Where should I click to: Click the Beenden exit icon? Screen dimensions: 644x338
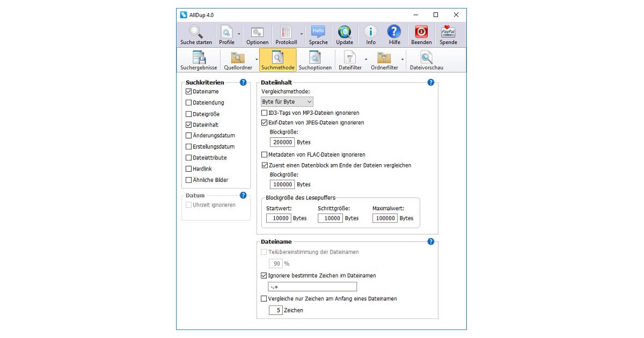(x=421, y=32)
